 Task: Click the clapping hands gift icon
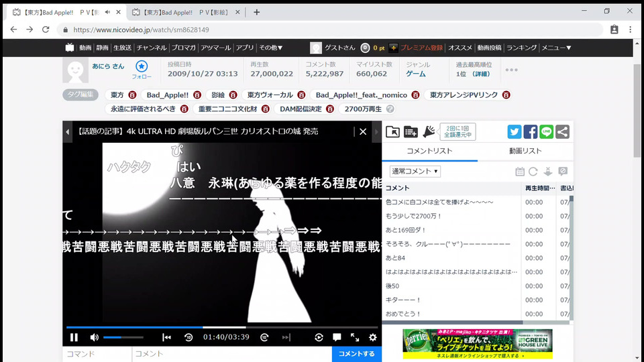pyautogui.click(x=429, y=132)
